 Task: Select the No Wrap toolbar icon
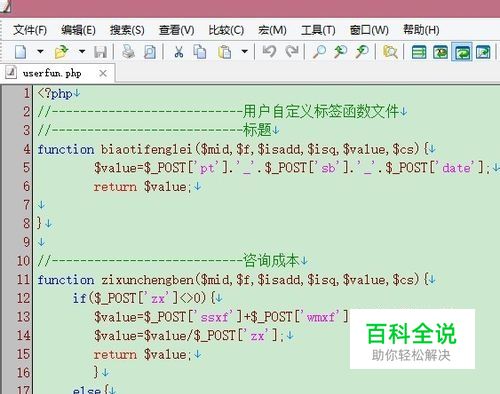point(419,52)
